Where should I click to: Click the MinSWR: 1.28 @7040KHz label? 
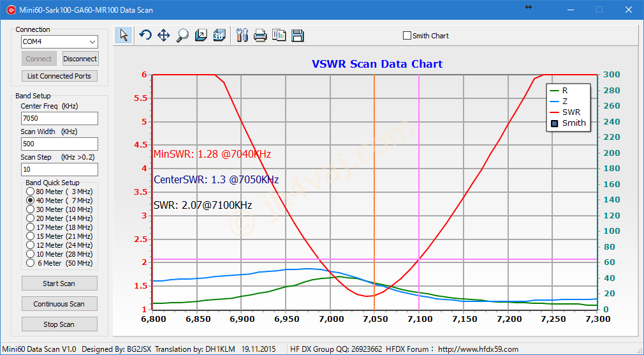[x=212, y=155]
